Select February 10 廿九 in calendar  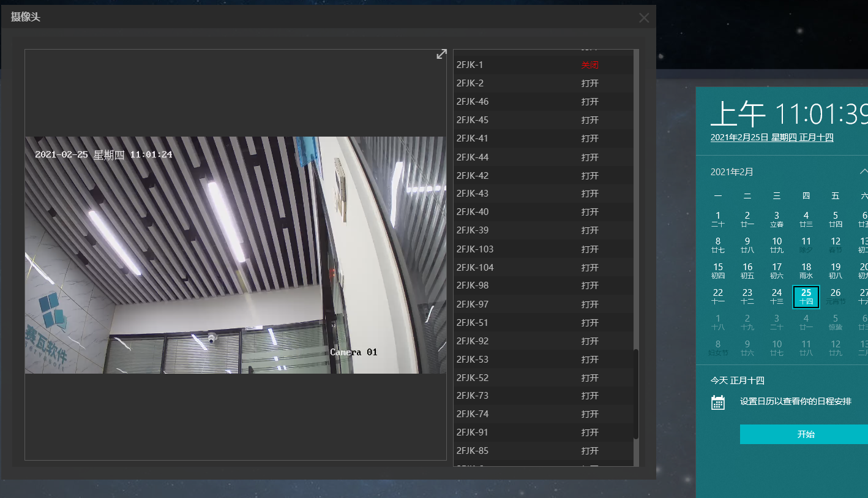click(x=777, y=245)
